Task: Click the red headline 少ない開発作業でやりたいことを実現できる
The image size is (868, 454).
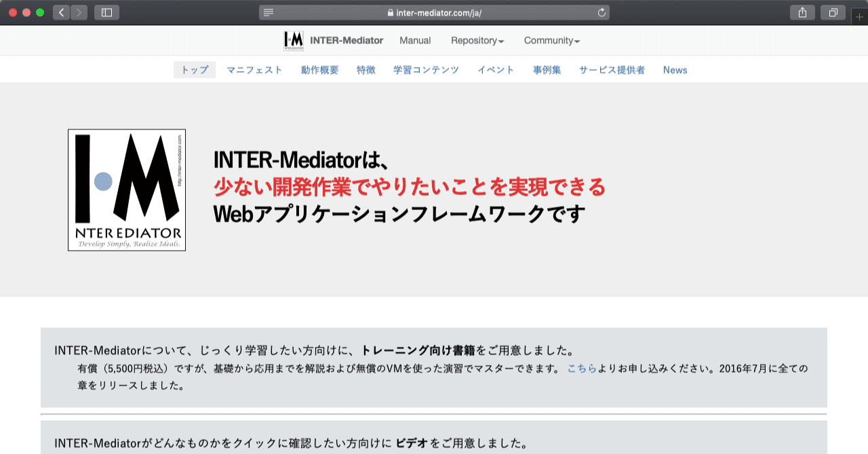Action: (x=409, y=186)
